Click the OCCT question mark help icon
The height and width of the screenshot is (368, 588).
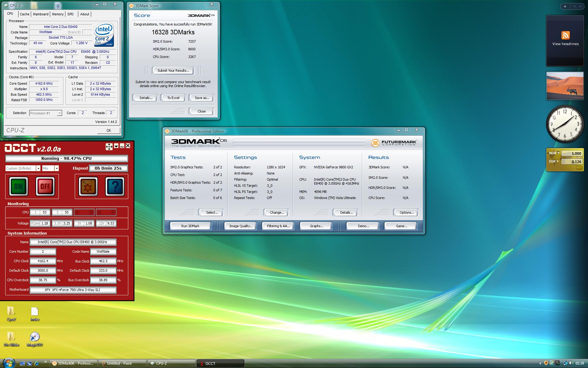115,186
